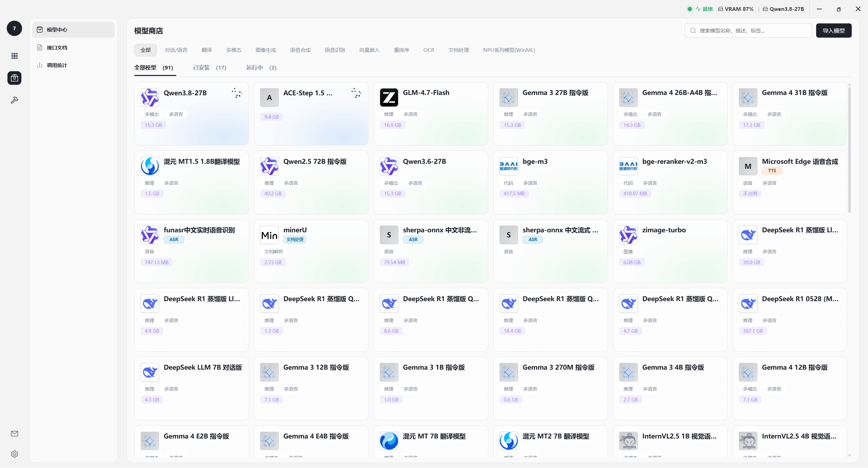Click the TTS tag on Microsoft Edge card
This screenshot has width=868, height=468.
(772, 171)
